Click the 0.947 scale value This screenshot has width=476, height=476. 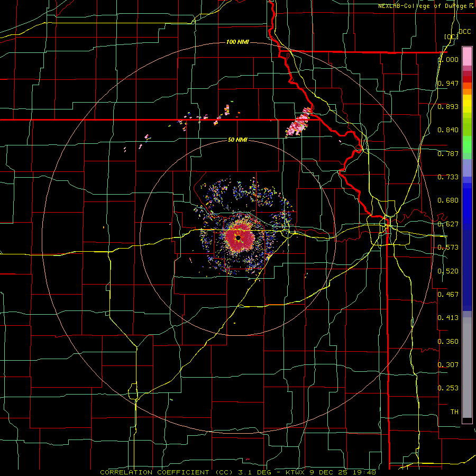[x=448, y=83]
